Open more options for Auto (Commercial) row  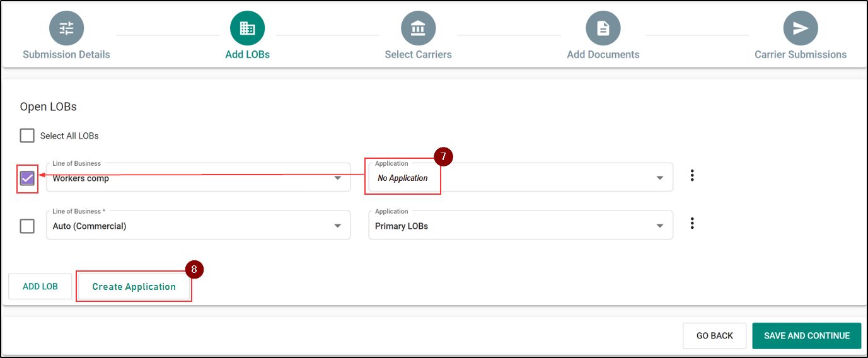coord(692,224)
